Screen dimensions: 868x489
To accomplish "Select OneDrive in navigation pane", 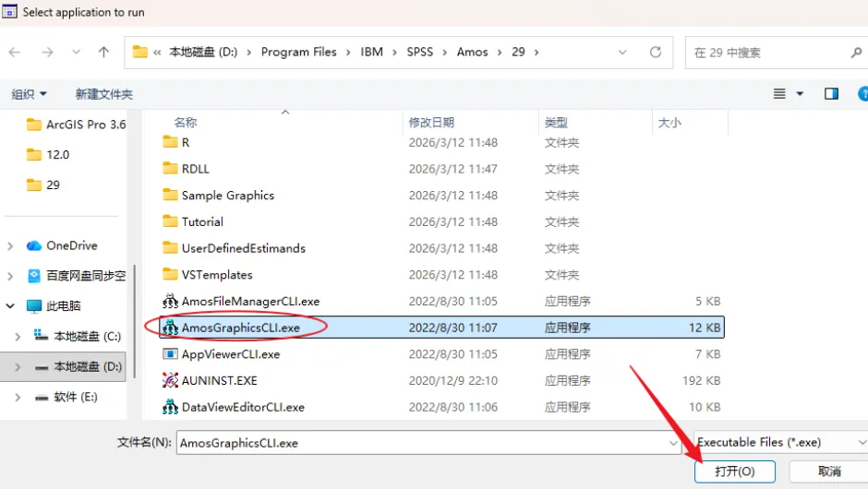I will (62, 245).
